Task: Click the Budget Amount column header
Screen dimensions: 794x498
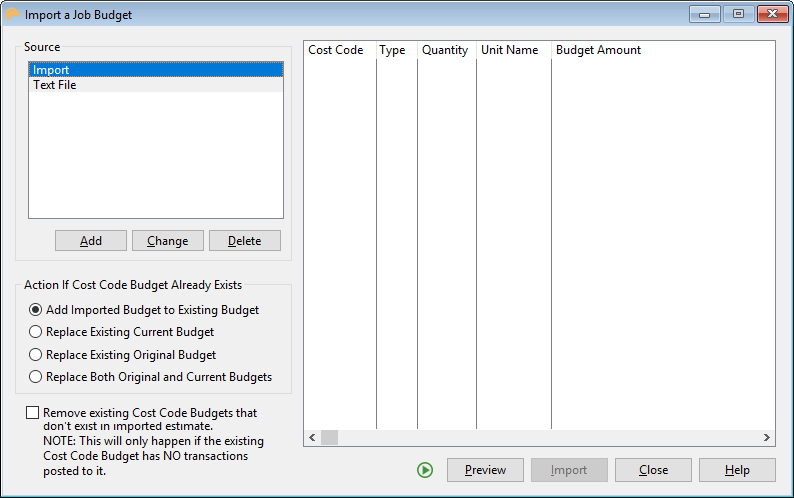Action: [598, 50]
